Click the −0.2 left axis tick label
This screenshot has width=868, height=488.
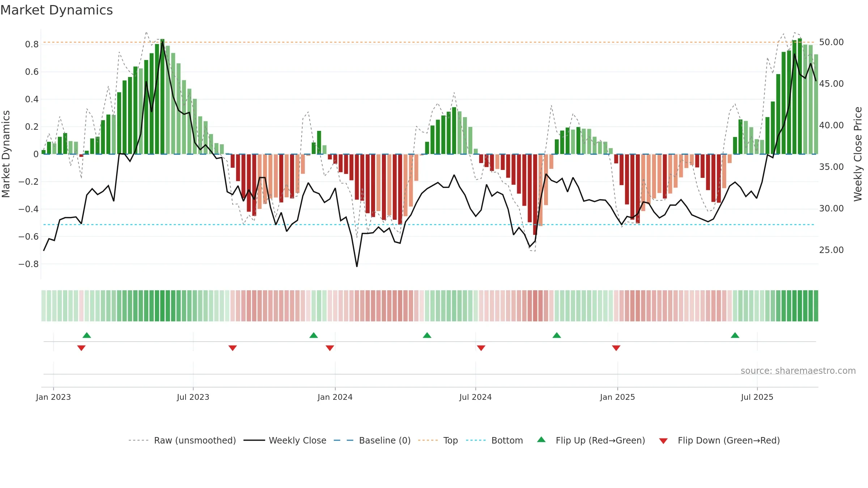[x=29, y=182]
